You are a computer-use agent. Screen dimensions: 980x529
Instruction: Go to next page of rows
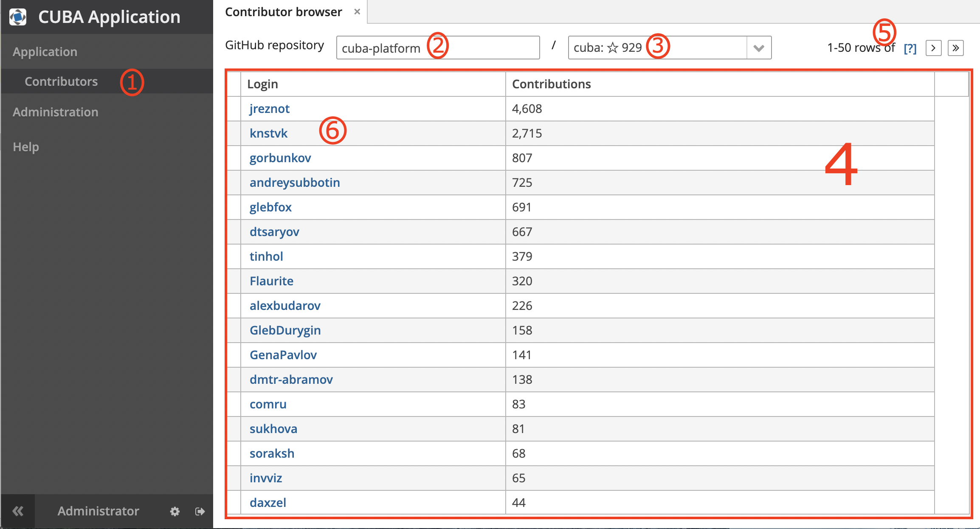point(933,48)
